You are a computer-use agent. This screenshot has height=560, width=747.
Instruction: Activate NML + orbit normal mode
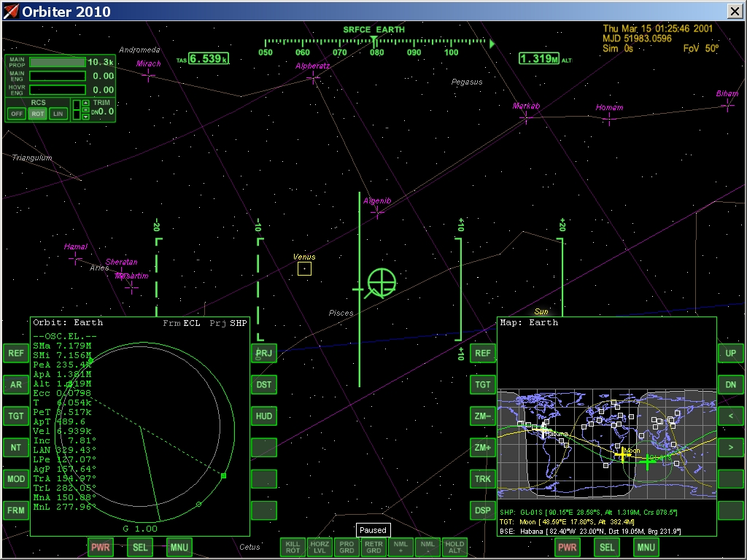click(400, 547)
